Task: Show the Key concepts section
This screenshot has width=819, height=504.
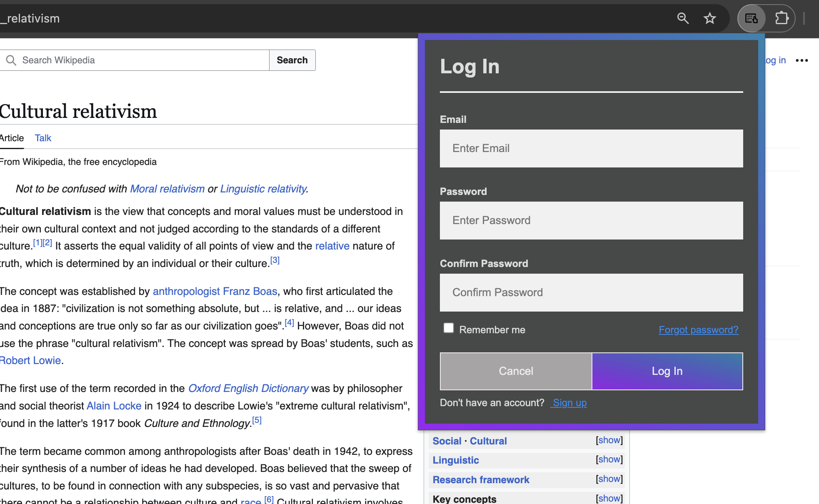Action: (x=609, y=498)
